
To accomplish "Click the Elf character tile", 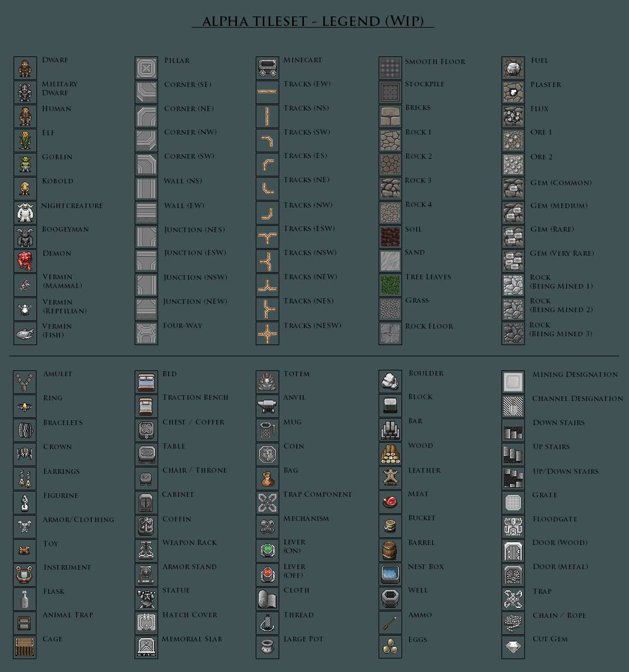I will coord(25,141).
